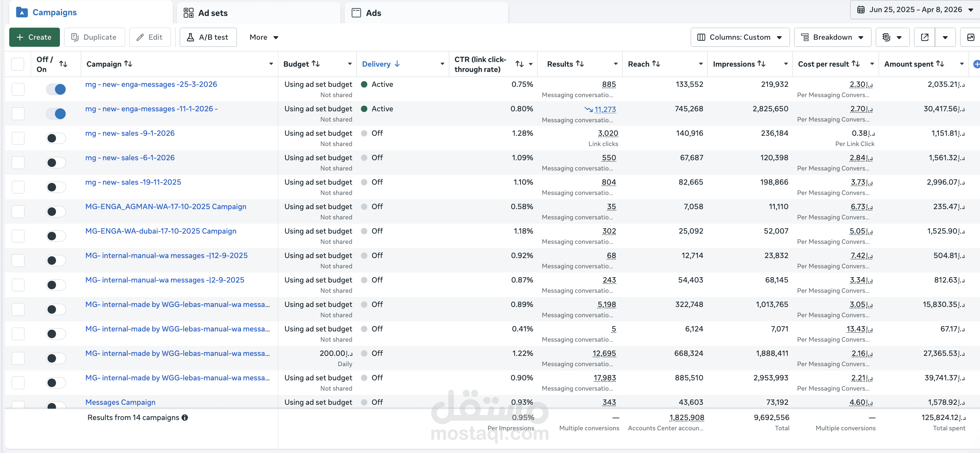Expand the Breakdown dropdown
The height and width of the screenshot is (453, 980).
[832, 37]
